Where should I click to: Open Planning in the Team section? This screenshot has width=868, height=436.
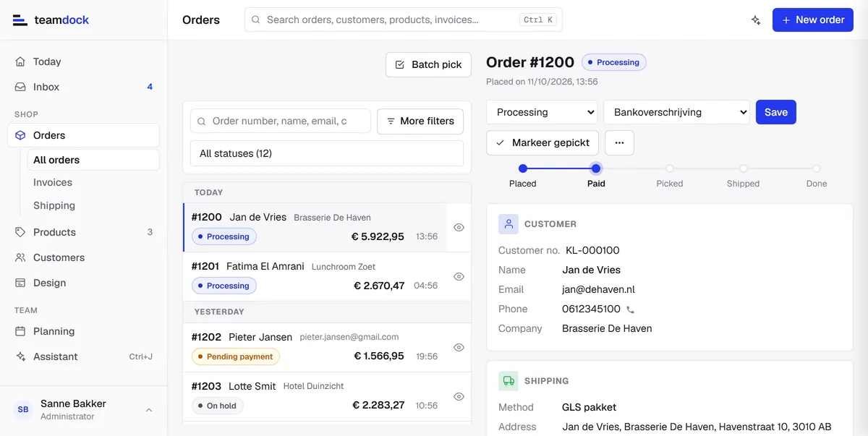tap(83, 331)
